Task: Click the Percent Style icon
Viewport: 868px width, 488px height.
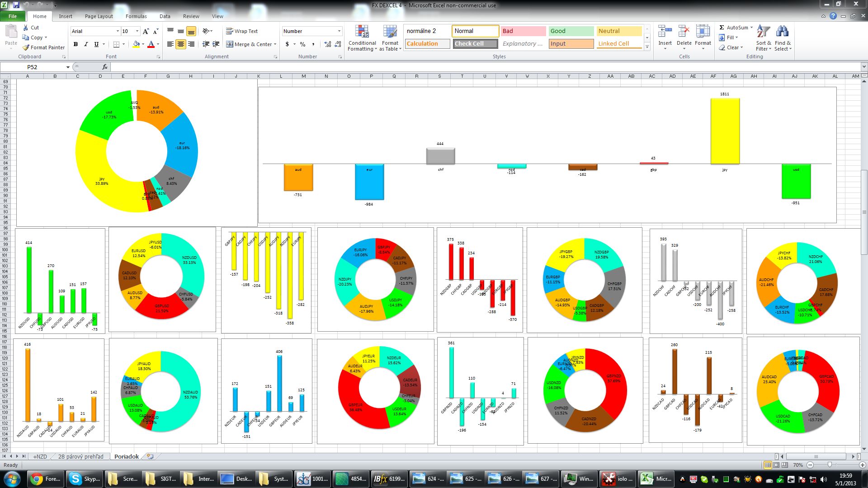Action: [x=302, y=44]
